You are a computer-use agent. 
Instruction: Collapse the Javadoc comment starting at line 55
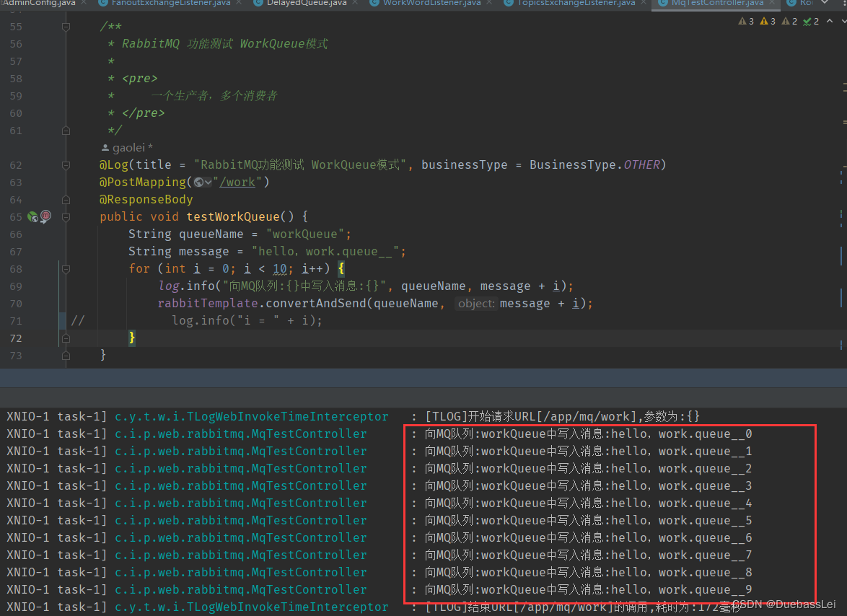pos(66,27)
